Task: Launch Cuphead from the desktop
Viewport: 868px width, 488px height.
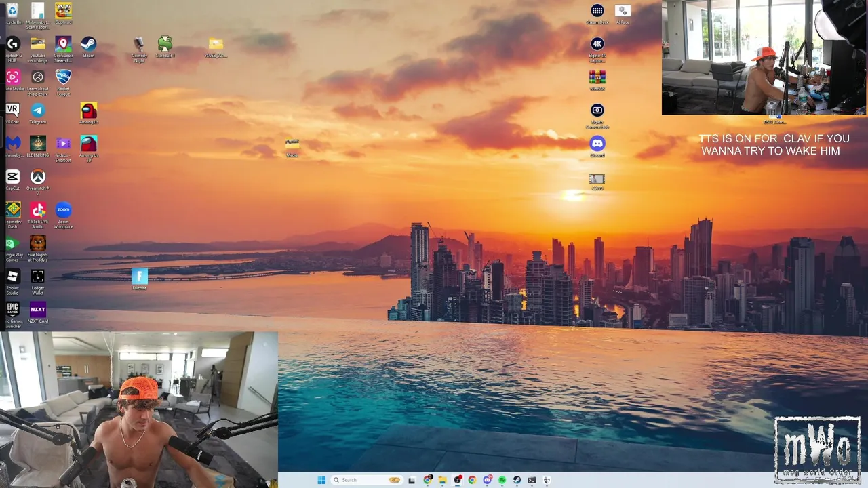Action: pos(63,14)
